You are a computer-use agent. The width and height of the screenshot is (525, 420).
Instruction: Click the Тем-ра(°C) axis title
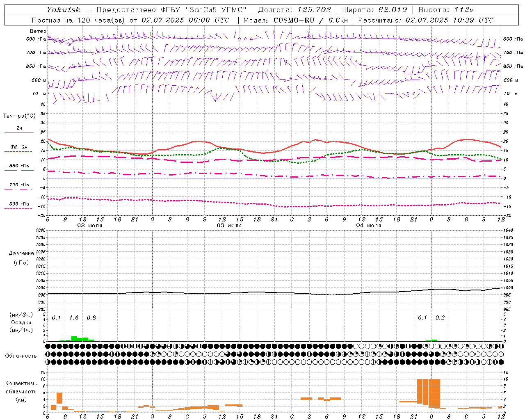19,116
